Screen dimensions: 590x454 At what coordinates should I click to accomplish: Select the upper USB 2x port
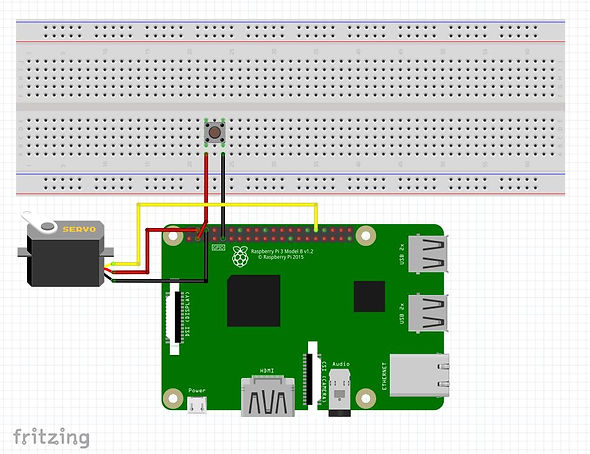(x=428, y=254)
